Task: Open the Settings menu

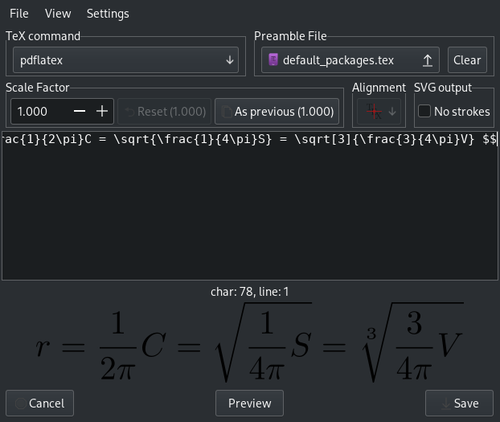Action: 108,14
